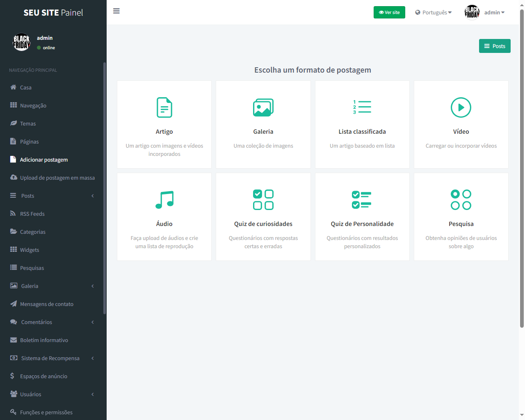Click the Black Friday avatar in sidebar
Viewport: 525px width, 420px height.
(22, 42)
